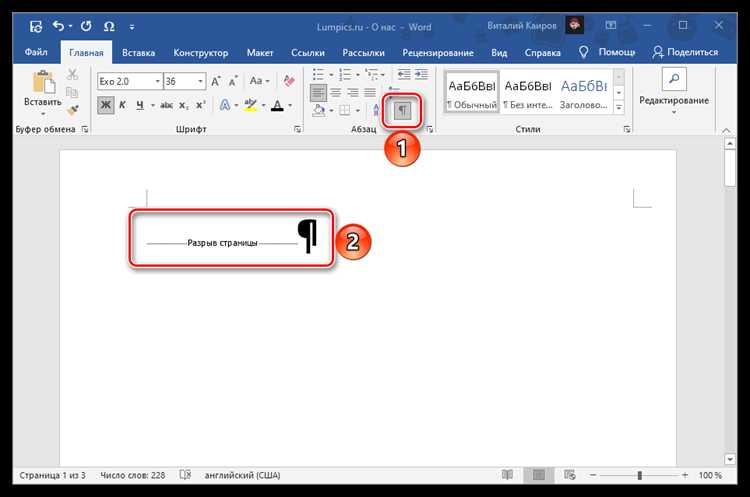The width and height of the screenshot is (750, 497).
Task: Decrease font size with the smaller A icon
Action: (x=233, y=81)
